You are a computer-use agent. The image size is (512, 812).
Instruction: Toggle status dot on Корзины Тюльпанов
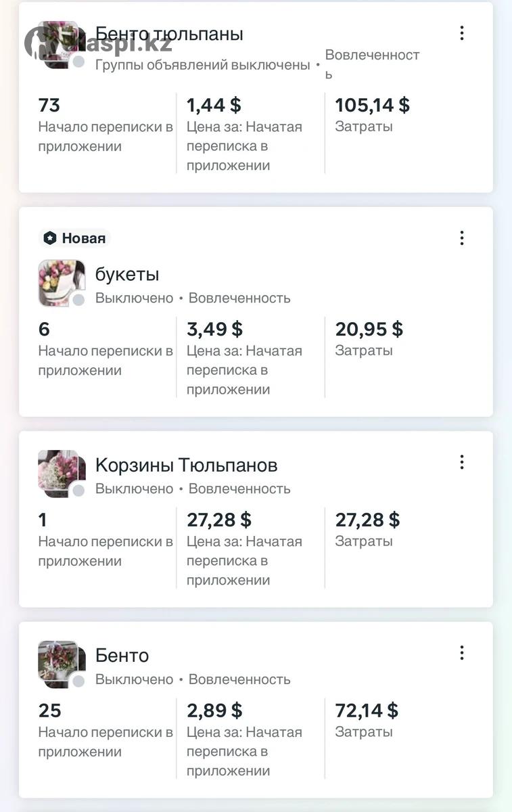pyautogui.click(x=78, y=491)
